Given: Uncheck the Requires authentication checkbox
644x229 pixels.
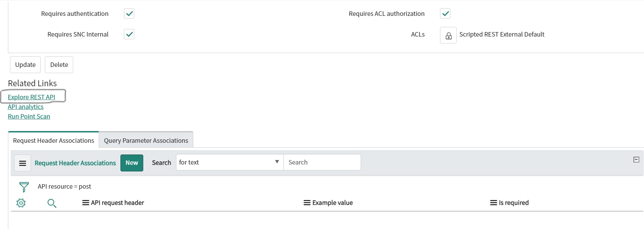Looking at the screenshot, I should click(x=129, y=13).
